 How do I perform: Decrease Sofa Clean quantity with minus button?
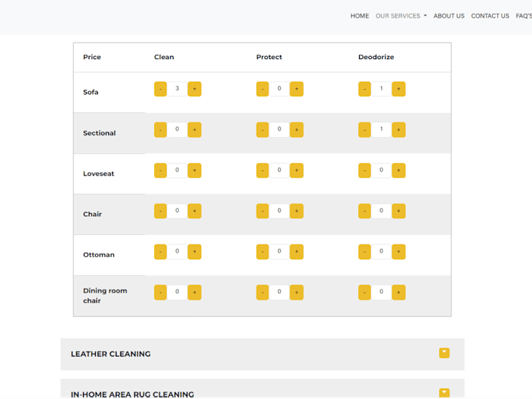(160, 89)
